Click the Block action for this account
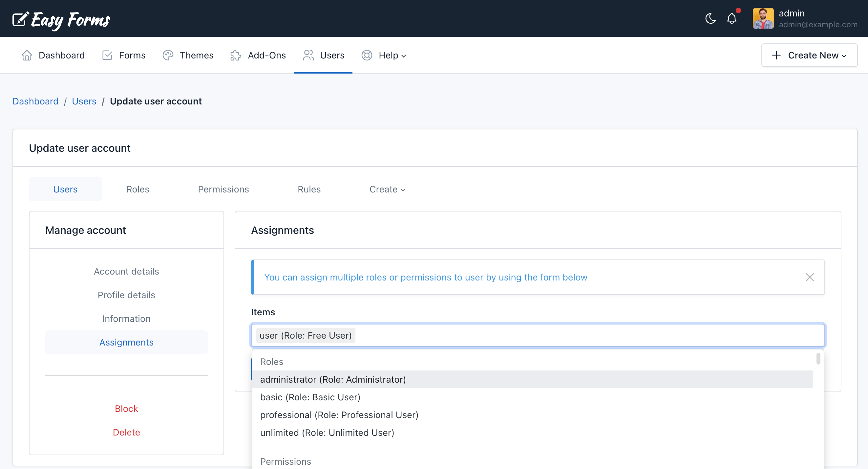The height and width of the screenshot is (469, 868). (126, 408)
